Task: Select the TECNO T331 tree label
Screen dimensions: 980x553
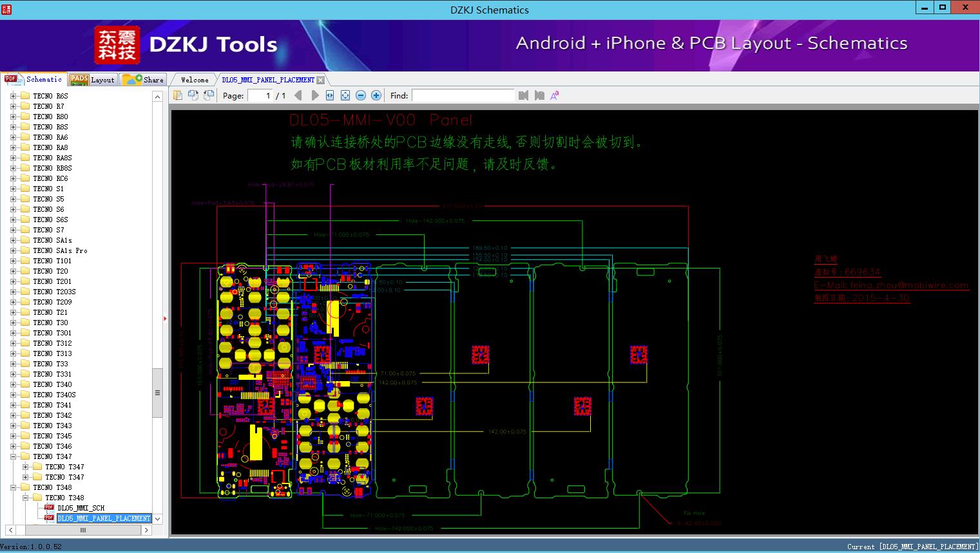Action: point(53,374)
